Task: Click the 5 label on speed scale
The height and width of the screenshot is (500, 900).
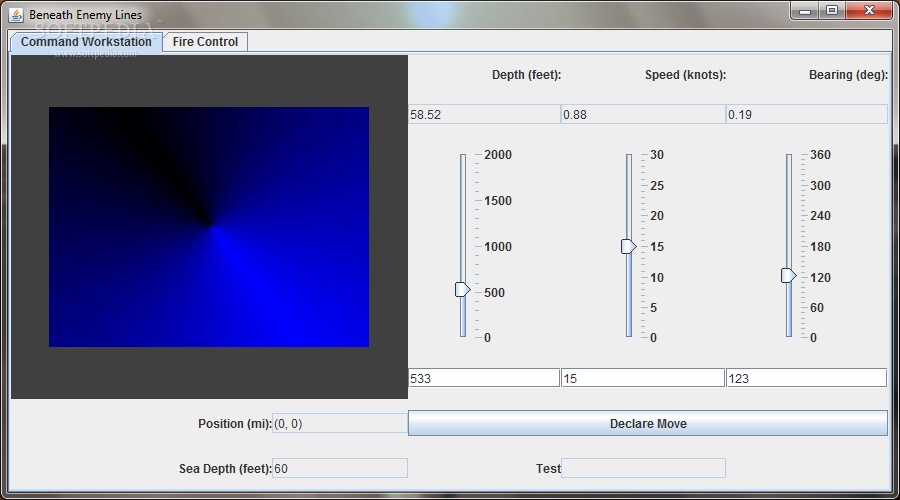Action: pyautogui.click(x=653, y=307)
